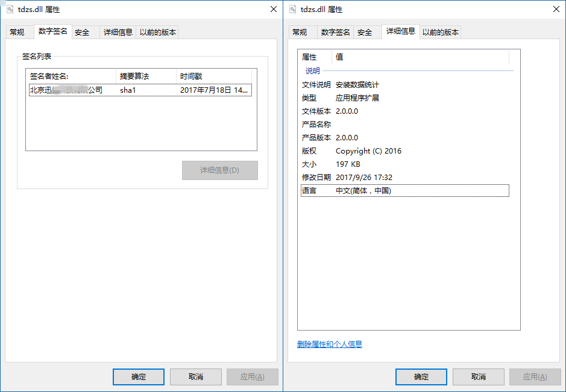Switch to the 详细信息 tab in left dialog

coord(118,31)
